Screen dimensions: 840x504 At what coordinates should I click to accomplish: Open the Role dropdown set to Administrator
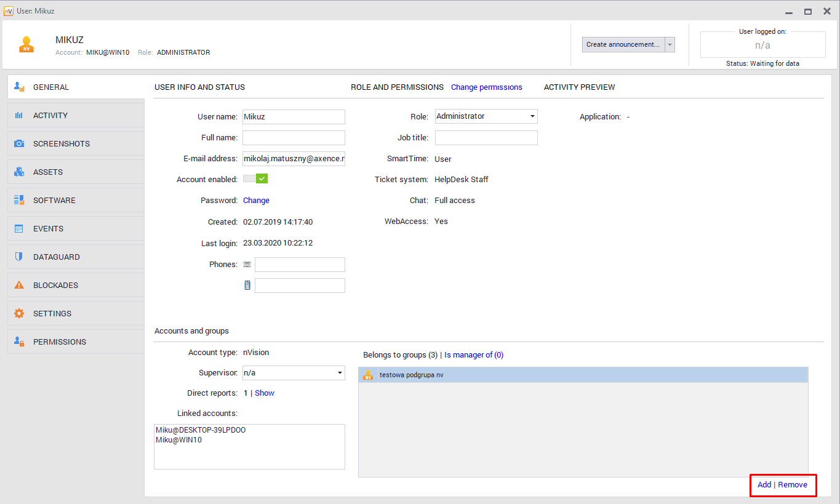486,116
